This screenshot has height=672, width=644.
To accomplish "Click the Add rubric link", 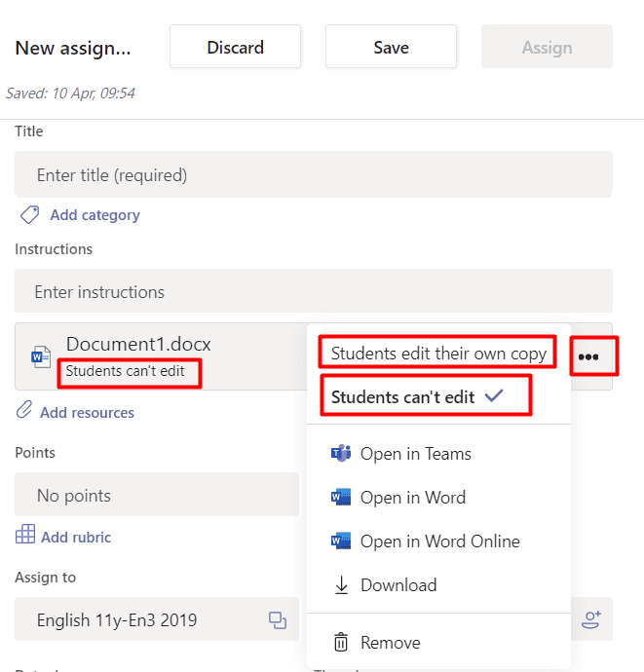I will click(76, 537).
